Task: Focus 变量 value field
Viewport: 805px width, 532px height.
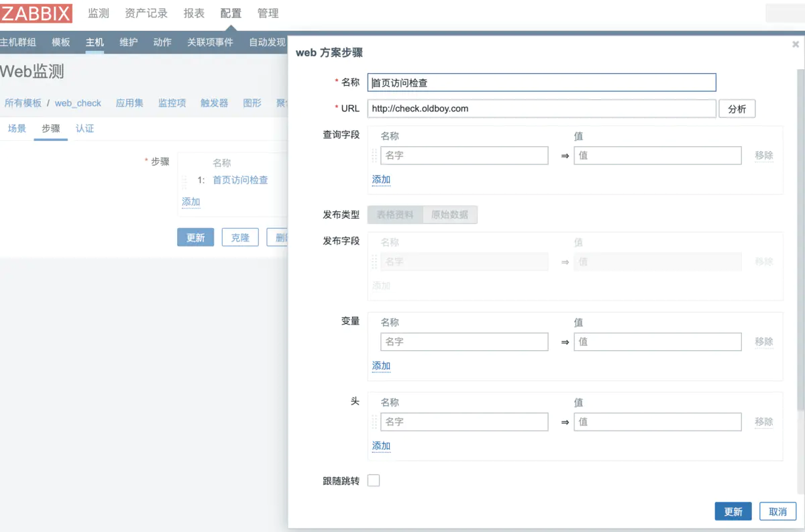Action: pyautogui.click(x=658, y=342)
